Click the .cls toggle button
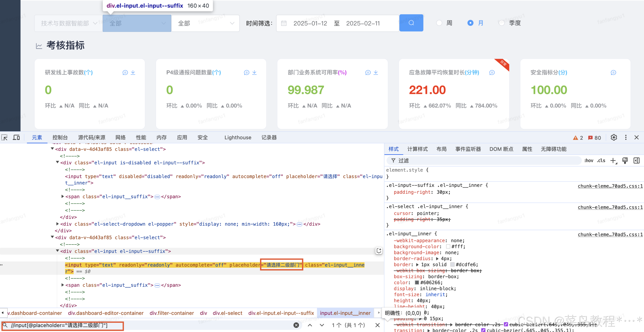This screenshot has height=332, width=644. click(601, 161)
